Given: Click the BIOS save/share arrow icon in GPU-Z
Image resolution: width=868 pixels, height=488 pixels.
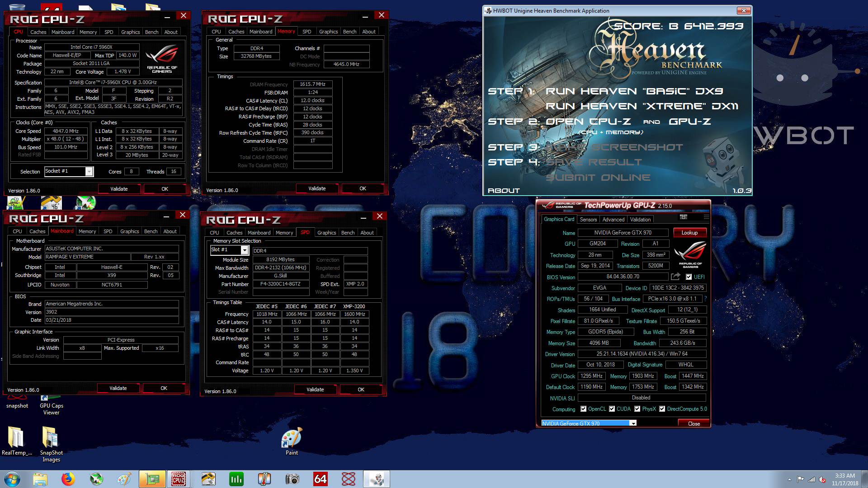Looking at the screenshot, I should point(675,277).
